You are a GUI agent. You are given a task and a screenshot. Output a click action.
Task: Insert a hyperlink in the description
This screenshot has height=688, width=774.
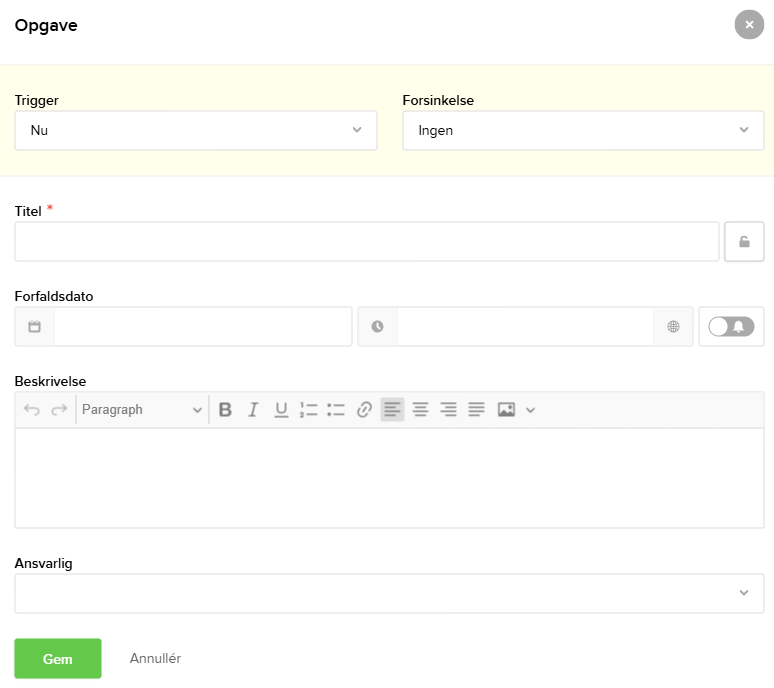click(364, 410)
